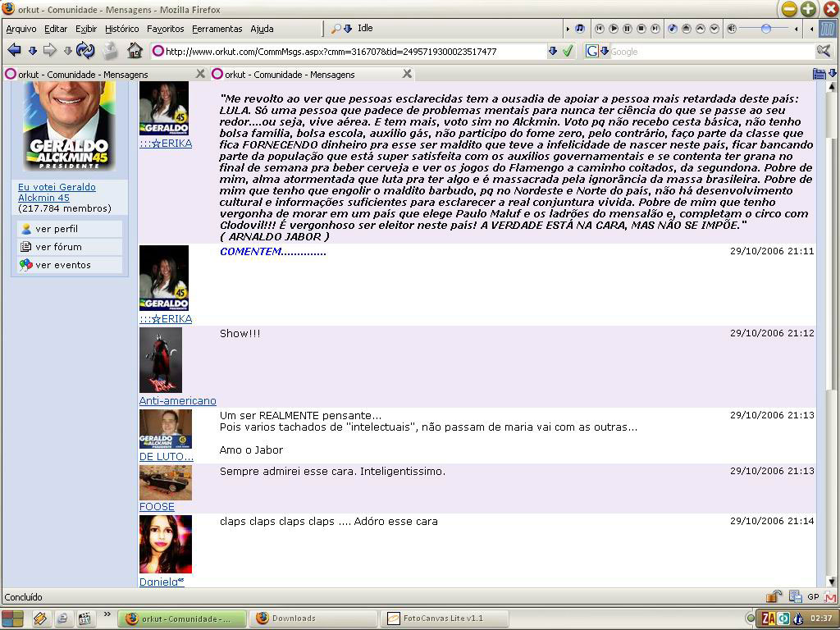Click the Geraldo Alckmin 45 community picture

click(69, 127)
